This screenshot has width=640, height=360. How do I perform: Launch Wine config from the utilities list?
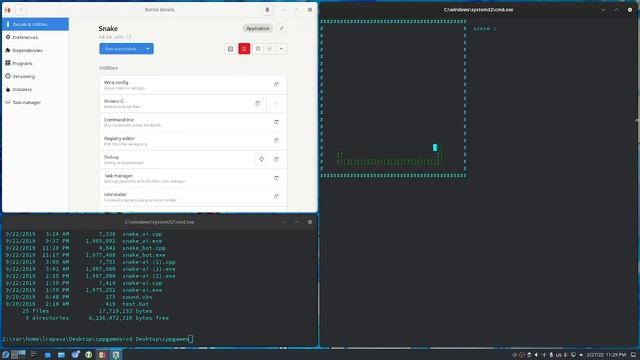(276, 84)
